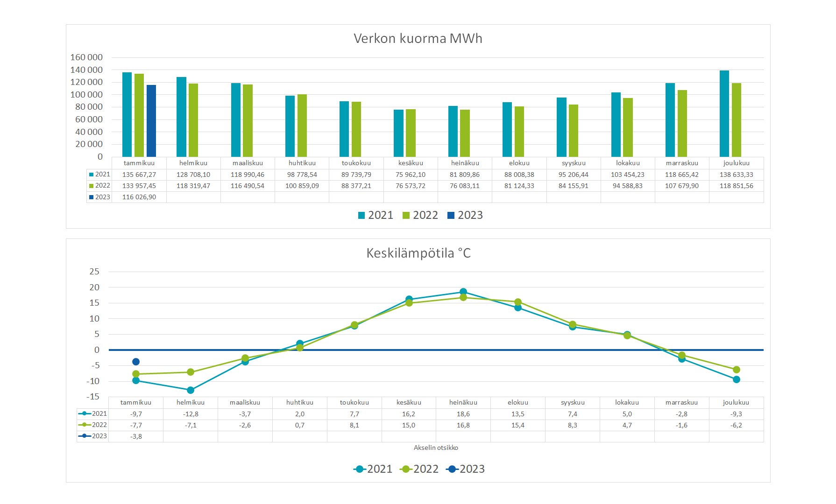The height and width of the screenshot is (504, 836).
Task: Select the 2021 joulukuu temperature marker
Action: (x=737, y=379)
